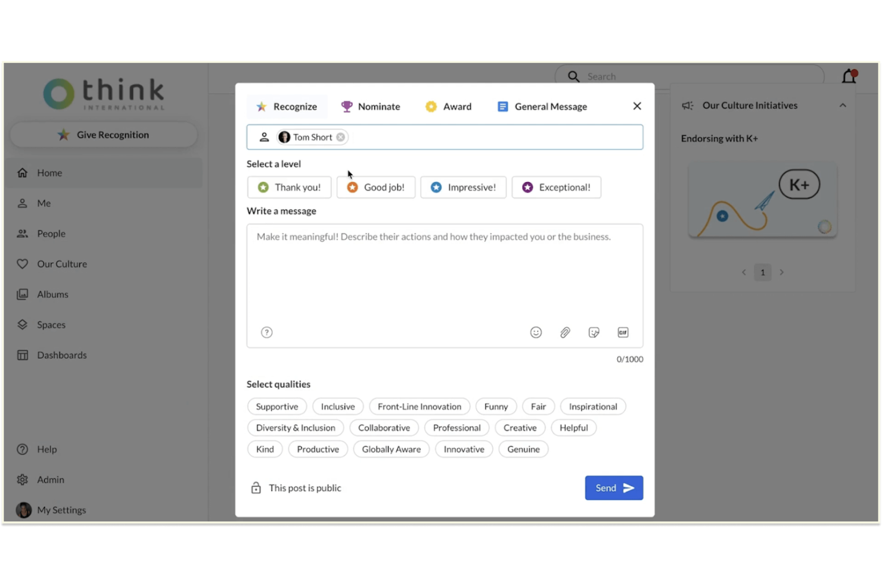Open Our Culture in the sidebar
Viewport: 882px width, 588px height.
pyautogui.click(x=104, y=264)
